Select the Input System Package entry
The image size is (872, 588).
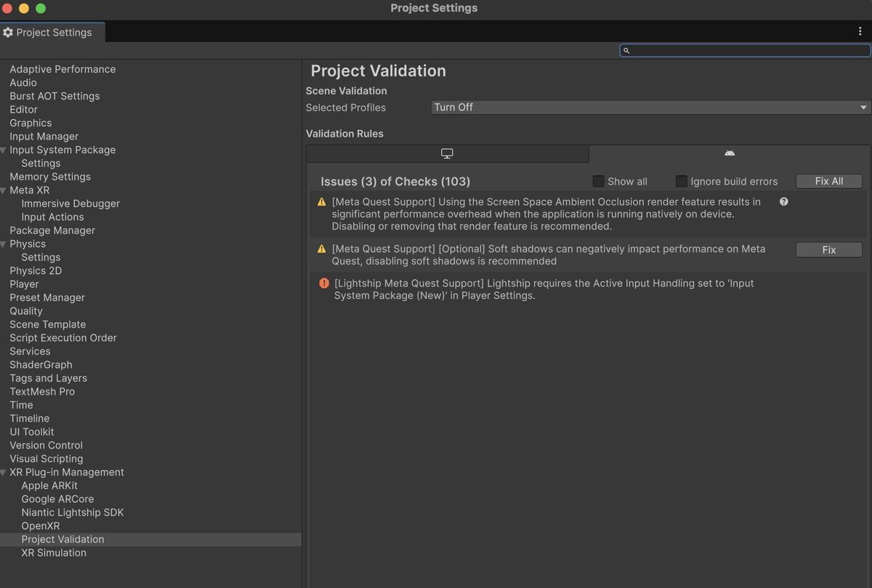pos(62,150)
